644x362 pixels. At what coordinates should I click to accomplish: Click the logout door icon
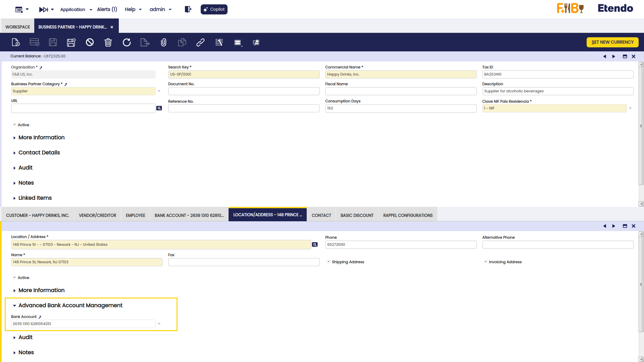[188, 9]
